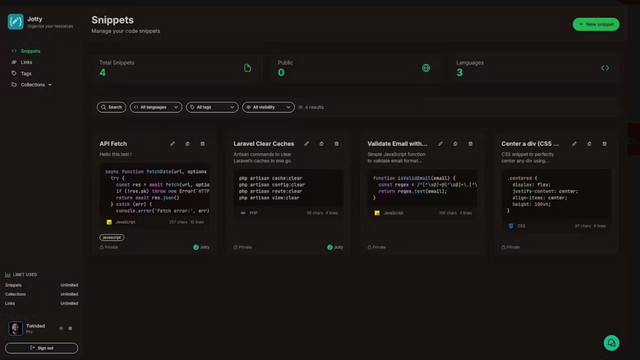The image size is (640, 360).
Task: Click the Collections Unlimited limit row
Action: (42, 294)
